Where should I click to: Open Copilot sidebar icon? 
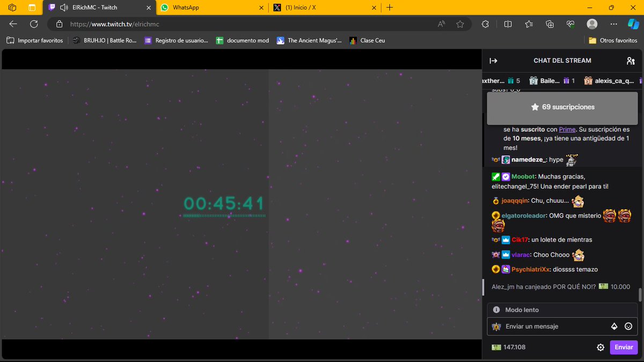[x=633, y=24]
